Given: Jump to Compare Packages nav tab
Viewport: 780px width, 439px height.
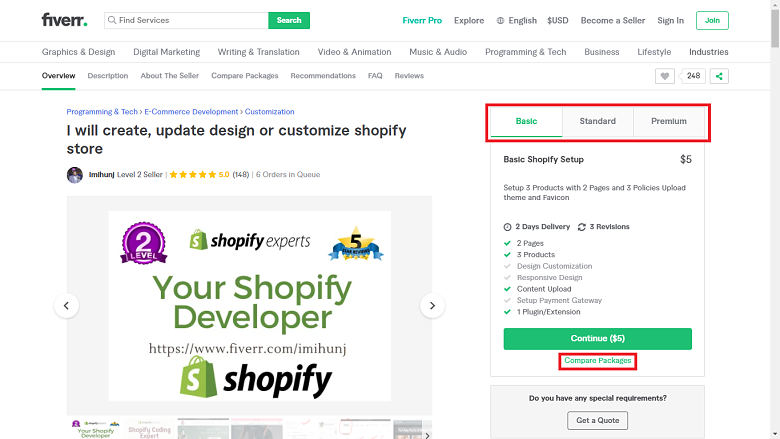Looking at the screenshot, I should pos(245,76).
